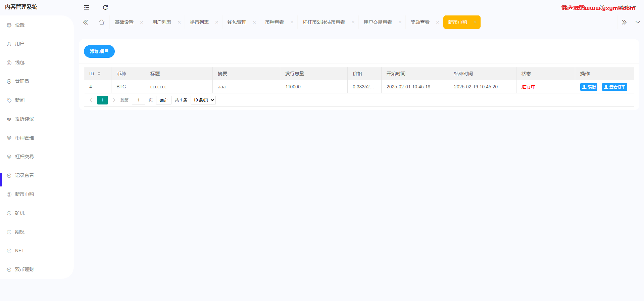This screenshot has height=301, width=644.
Task: Switch to the 钱包管理 tab
Action: click(237, 22)
